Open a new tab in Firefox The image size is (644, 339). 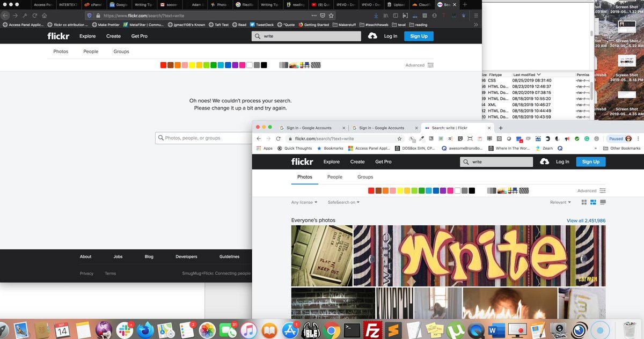click(465, 4)
